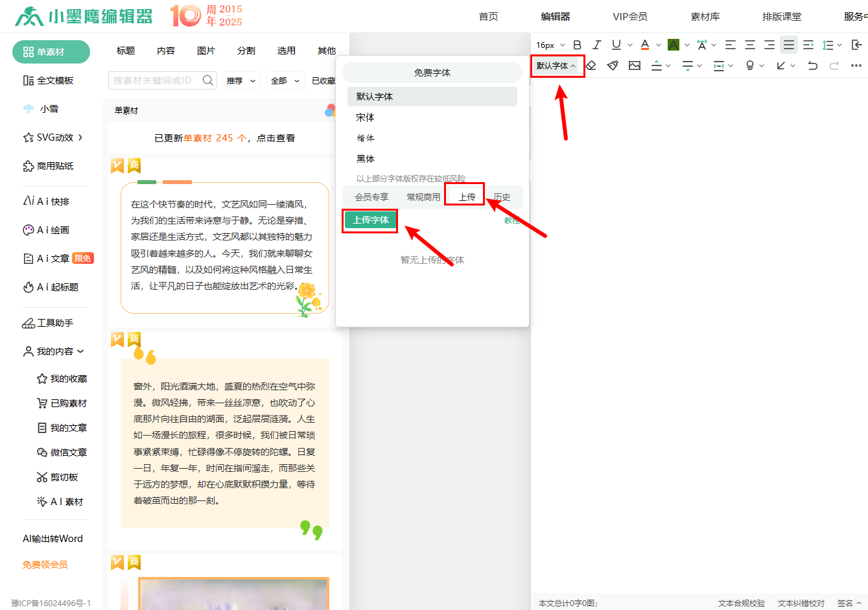The image size is (868, 610).
Task: Click the insert image icon
Action: click(635, 65)
